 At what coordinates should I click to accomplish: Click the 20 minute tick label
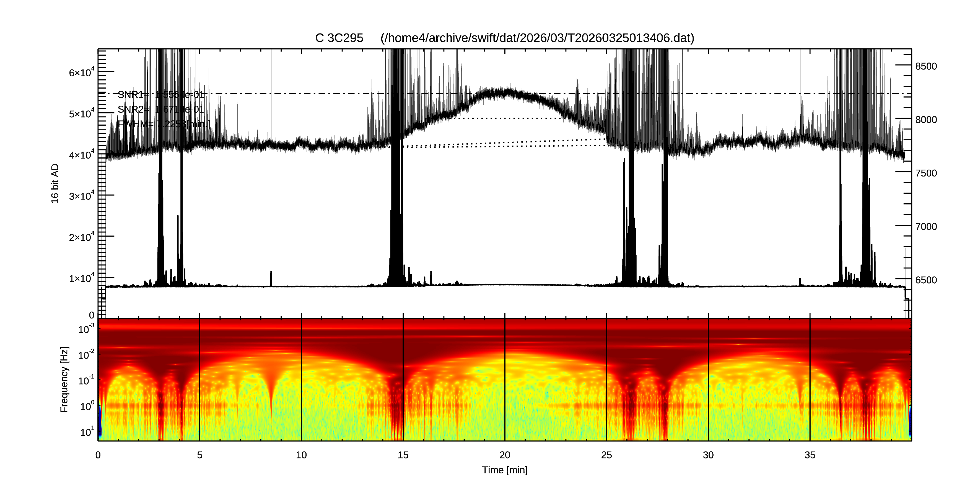click(x=504, y=455)
